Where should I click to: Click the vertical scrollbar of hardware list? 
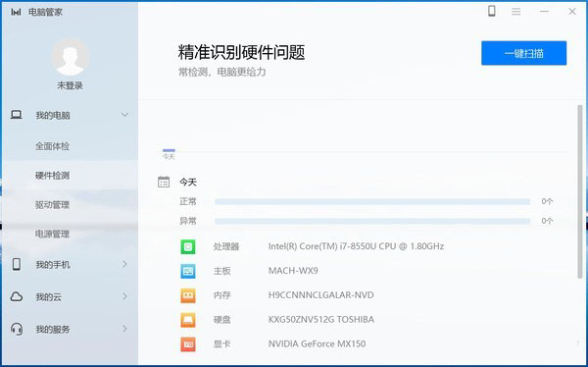pyautogui.click(x=580, y=191)
